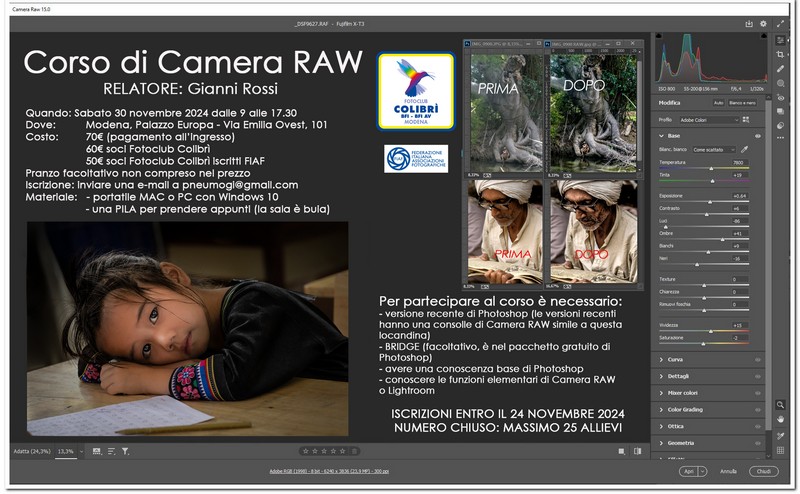The height and width of the screenshot is (494, 800).
Task: Browse profiles with the grid icon
Action: pyautogui.click(x=746, y=120)
